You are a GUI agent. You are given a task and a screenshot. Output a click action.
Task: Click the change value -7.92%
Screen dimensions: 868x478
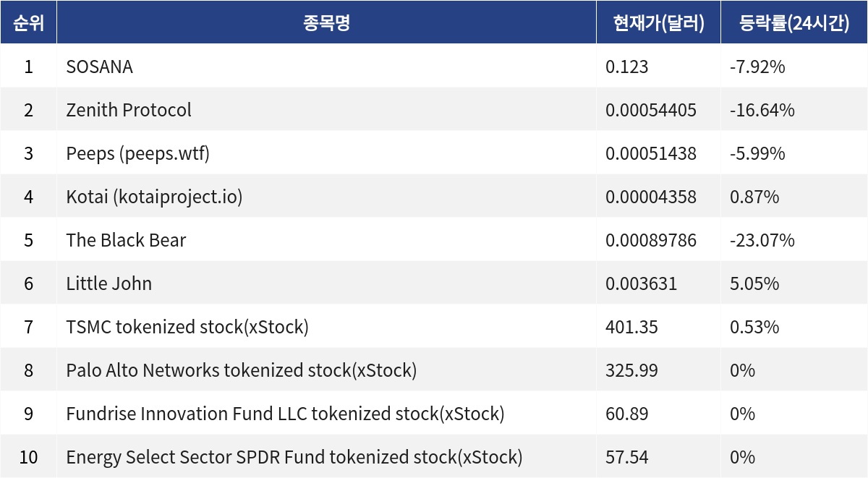(757, 67)
